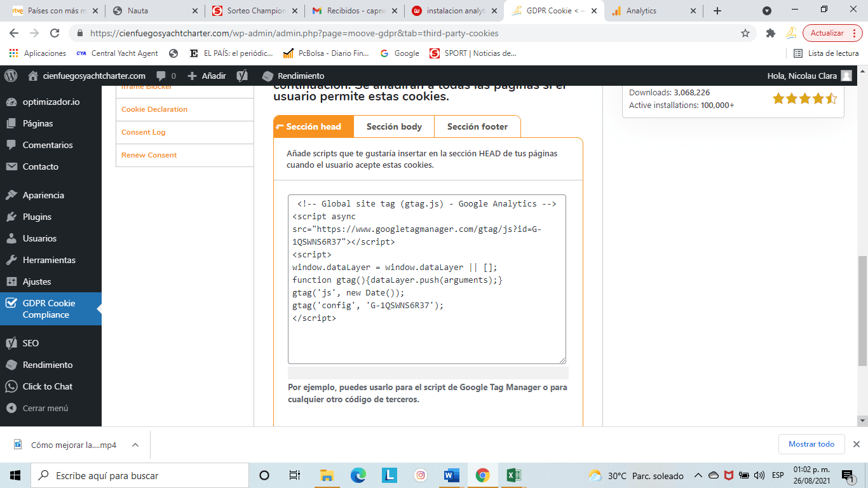Open Windows Start menu
Viewport: 868px width, 488px height.
(15, 475)
